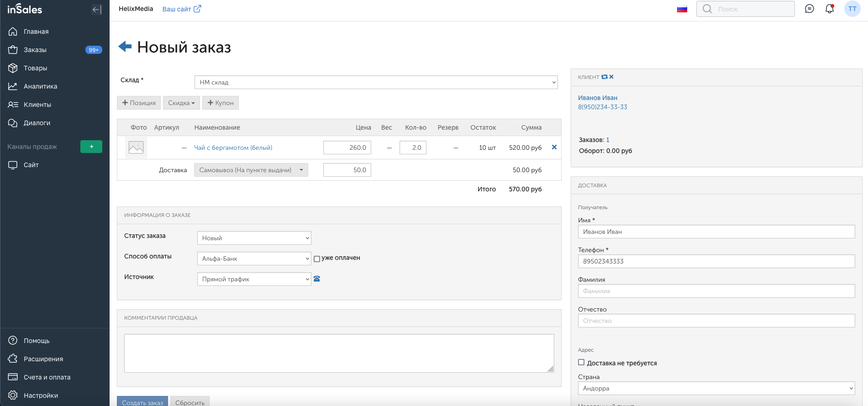Click the Настройки gear icon
Screen dimensions: 868x406
pyautogui.click(x=13, y=395)
